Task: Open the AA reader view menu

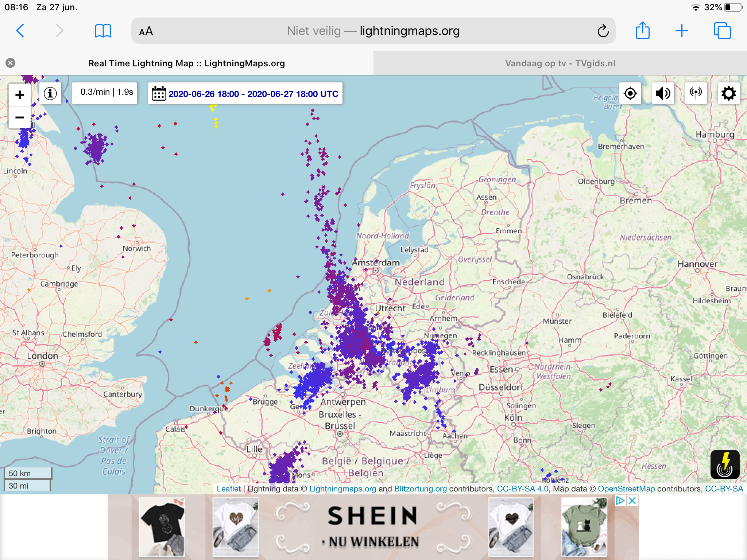Action: [x=146, y=31]
